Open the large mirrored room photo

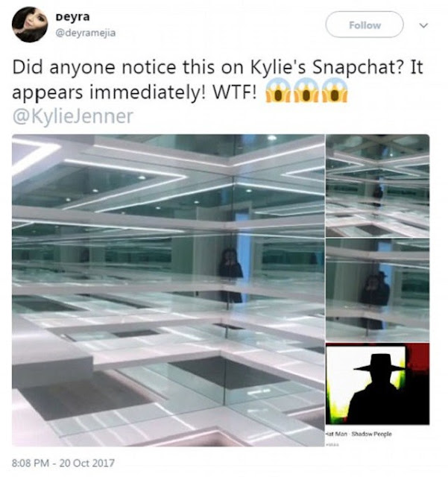pos(168,290)
